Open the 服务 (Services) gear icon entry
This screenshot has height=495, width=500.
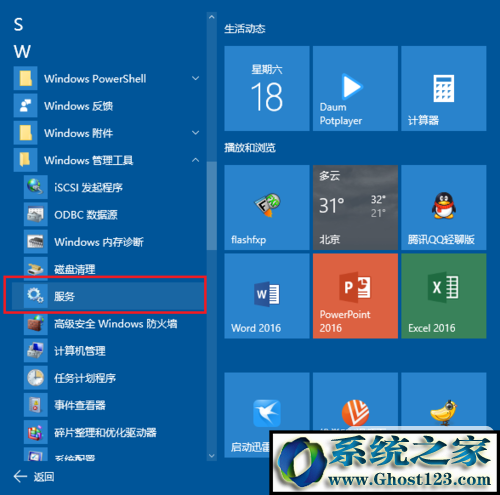[x=108, y=296]
